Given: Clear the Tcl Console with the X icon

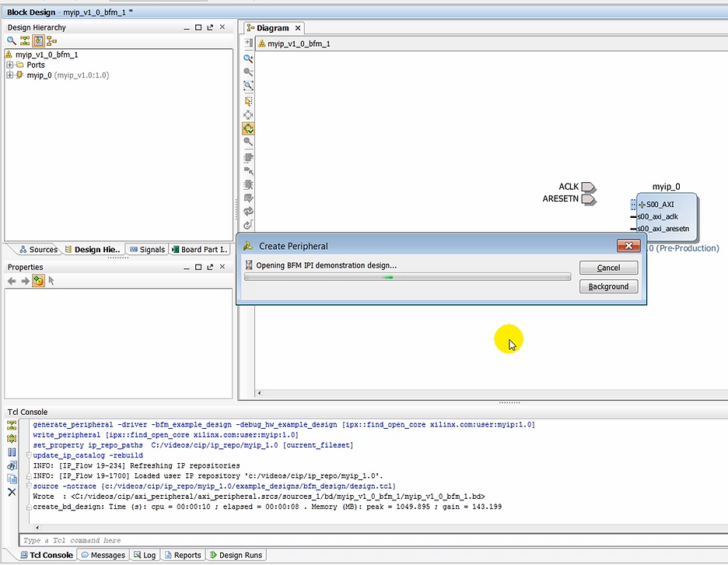Looking at the screenshot, I should coord(11,490).
